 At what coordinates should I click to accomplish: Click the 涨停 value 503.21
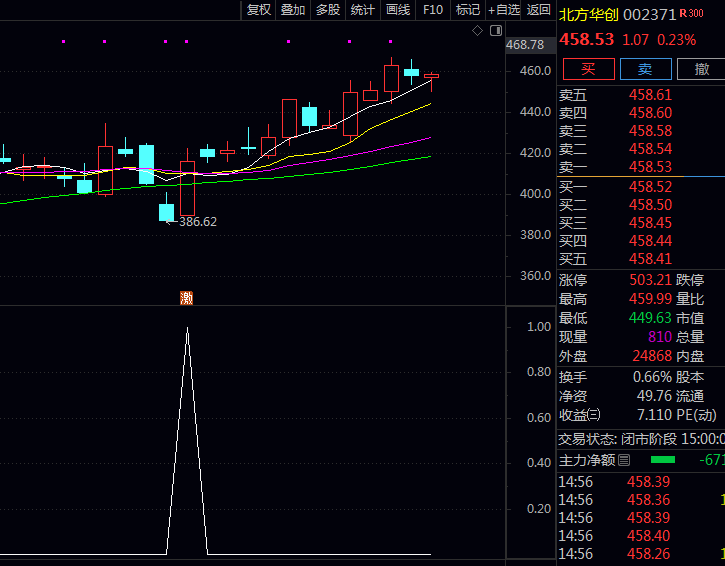tap(650, 280)
